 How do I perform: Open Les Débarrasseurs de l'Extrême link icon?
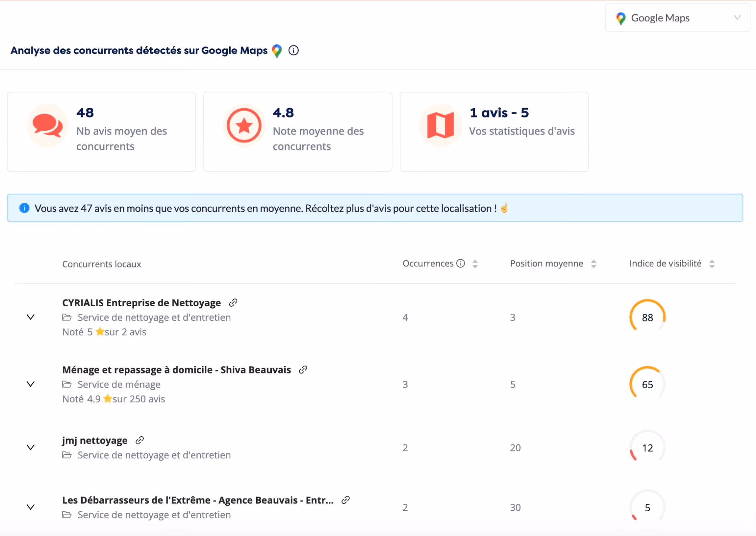346,500
